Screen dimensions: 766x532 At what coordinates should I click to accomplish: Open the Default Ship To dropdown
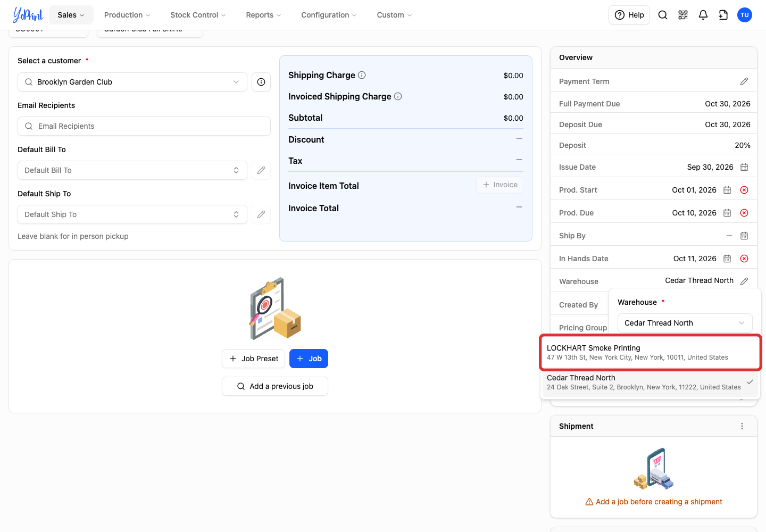[x=132, y=214]
